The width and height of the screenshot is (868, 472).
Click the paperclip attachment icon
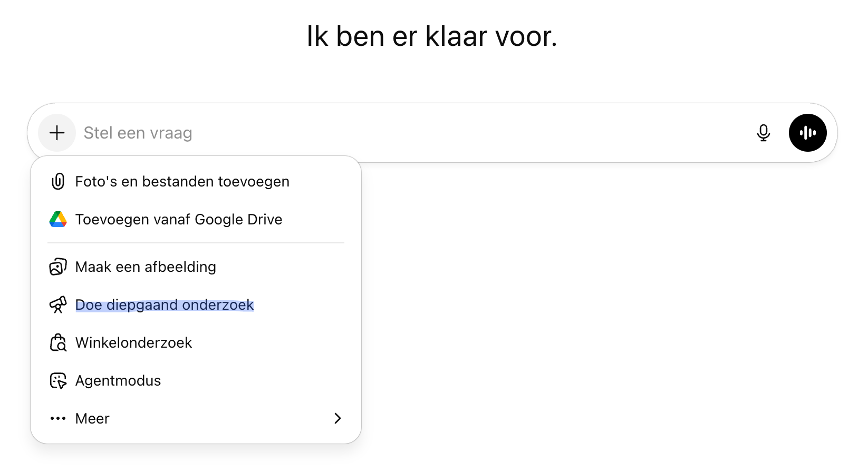tap(58, 182)
